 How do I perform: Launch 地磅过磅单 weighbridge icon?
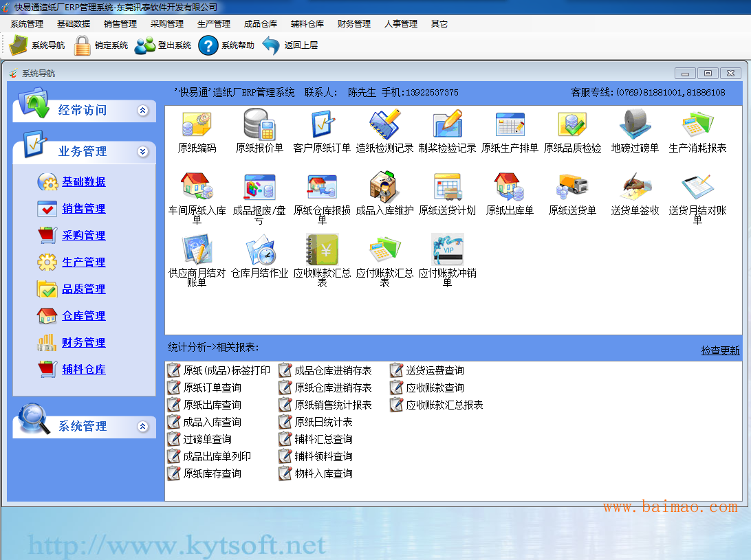pyautogui.click(x=635, y=124)
